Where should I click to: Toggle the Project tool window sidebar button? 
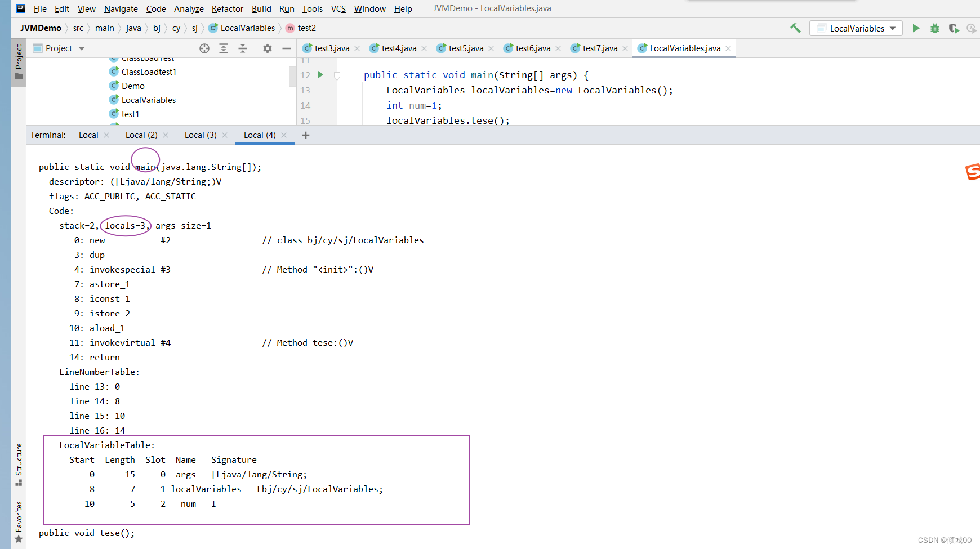point(19,62)
